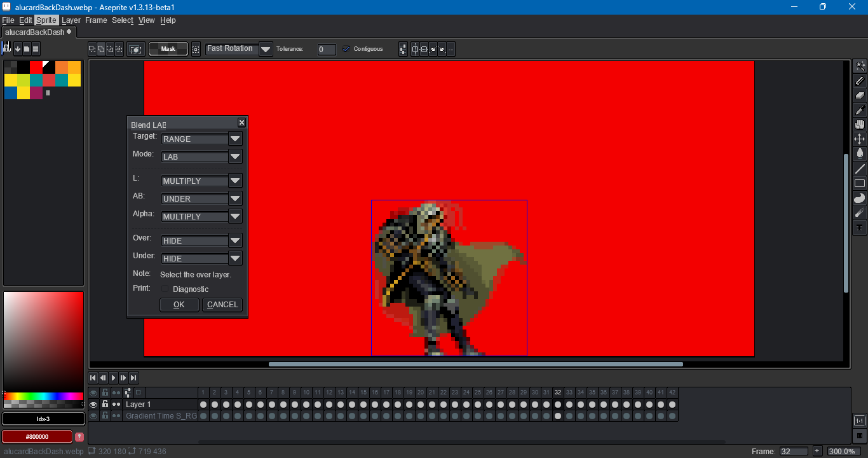Click the timeline settings icon in header
This screenshot has width=868, height=458.
click(x=128, y=392)
